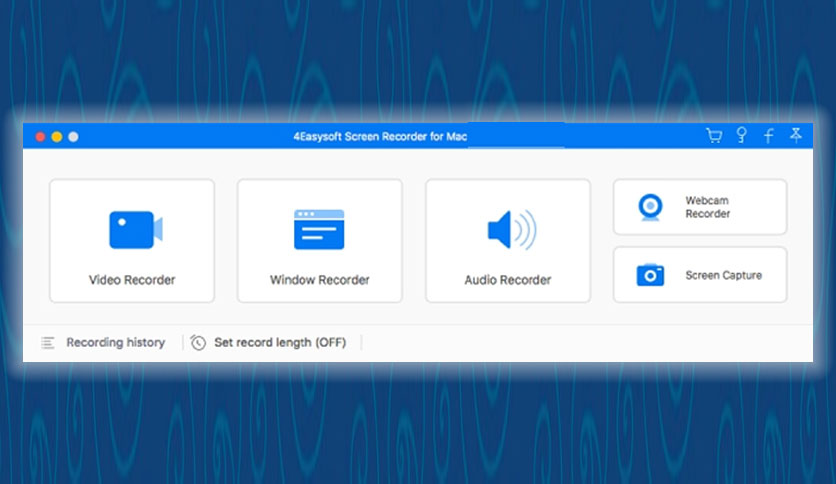Viewport: 836px width, 484px height.
Task: Click the key register icon
Action: [742, 135]
